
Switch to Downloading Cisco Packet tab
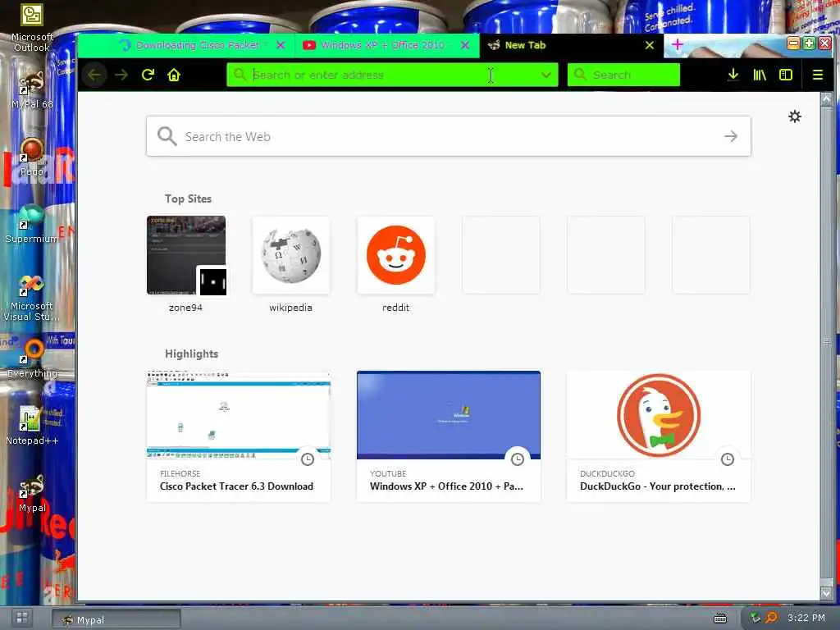click(186, 46)
